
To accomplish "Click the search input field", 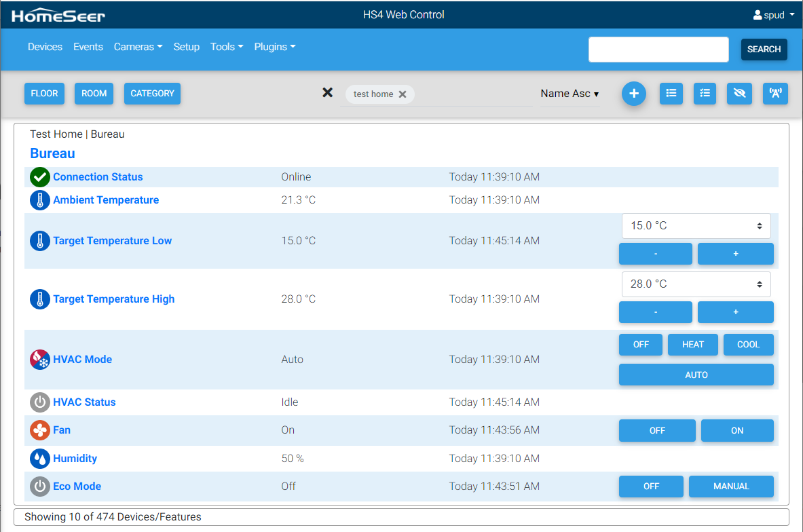I will (658, 50).
